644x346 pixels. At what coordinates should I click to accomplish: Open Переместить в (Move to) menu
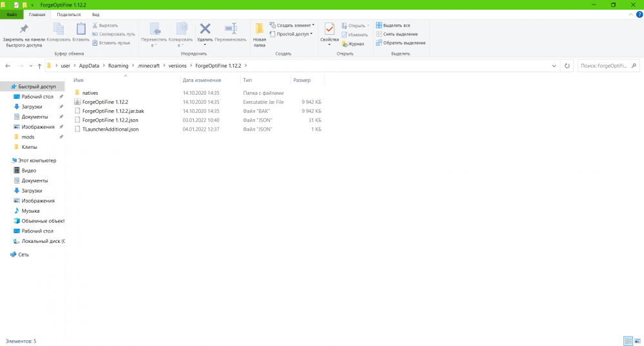click(x=154, y=35)
